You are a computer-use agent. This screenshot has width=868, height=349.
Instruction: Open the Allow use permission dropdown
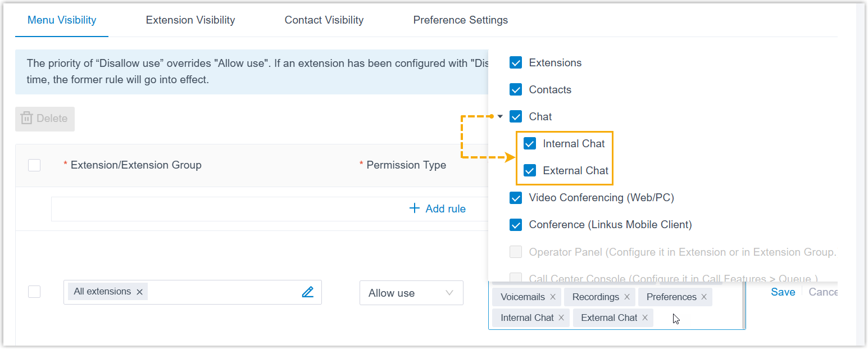(x=411, y=293)
